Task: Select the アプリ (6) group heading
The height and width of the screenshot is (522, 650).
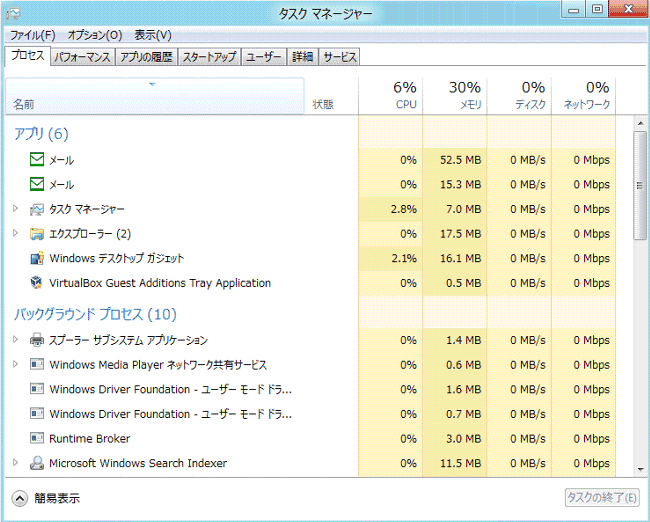Action: click(41, 134)
